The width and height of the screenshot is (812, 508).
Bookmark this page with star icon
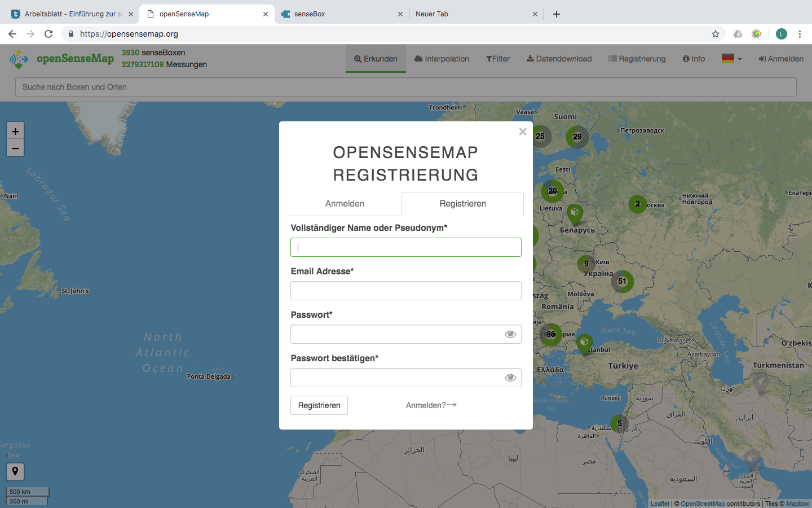[716, 34]
